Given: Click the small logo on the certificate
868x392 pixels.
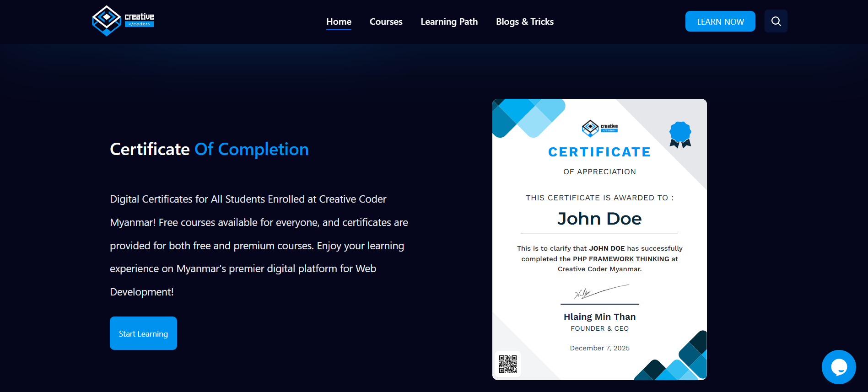Looking at the screenshot, I should [x=599, y=128].
